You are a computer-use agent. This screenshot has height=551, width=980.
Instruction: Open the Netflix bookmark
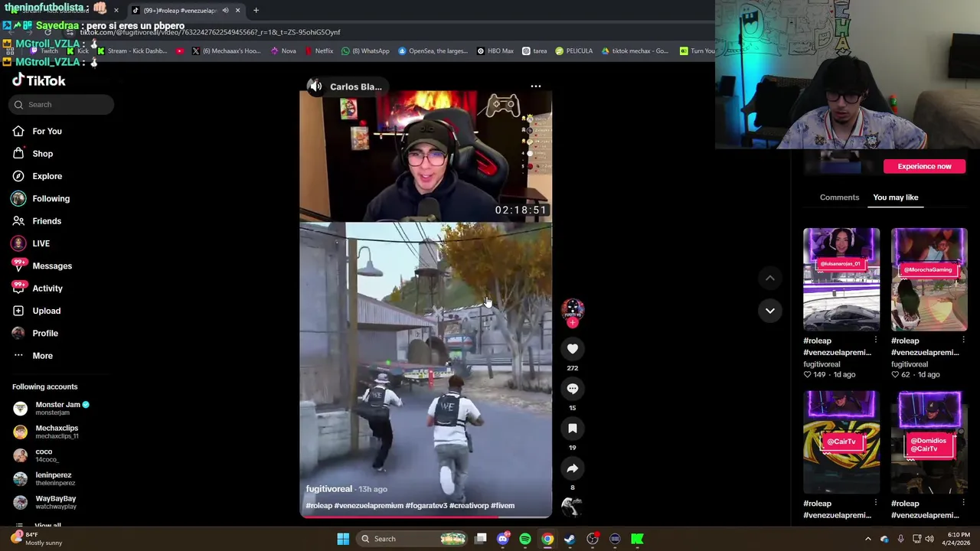[319, 51]
